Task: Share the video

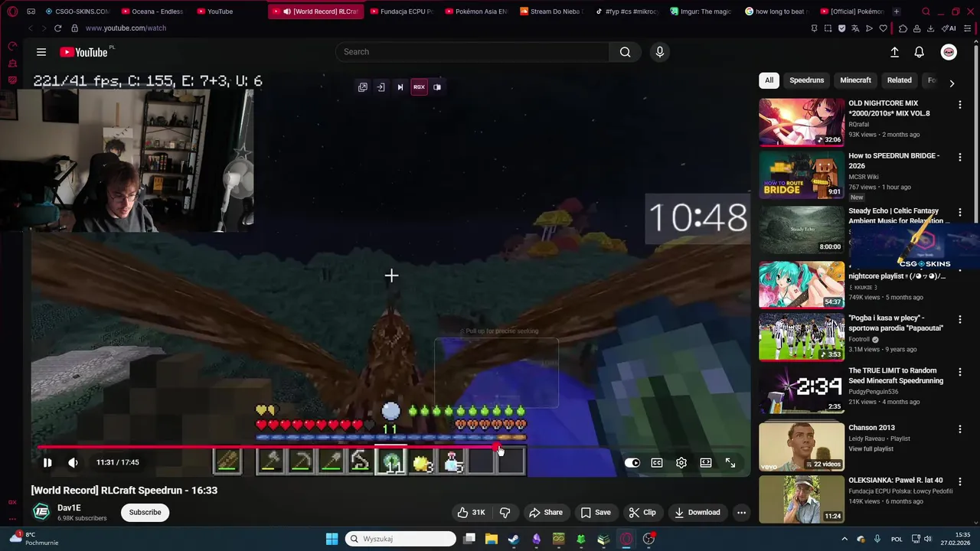Action: tap(546, 512)
